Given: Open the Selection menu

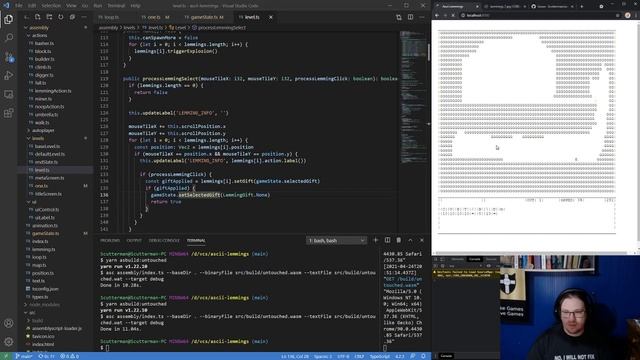Looking at the screenshot, I should [51, 6].
